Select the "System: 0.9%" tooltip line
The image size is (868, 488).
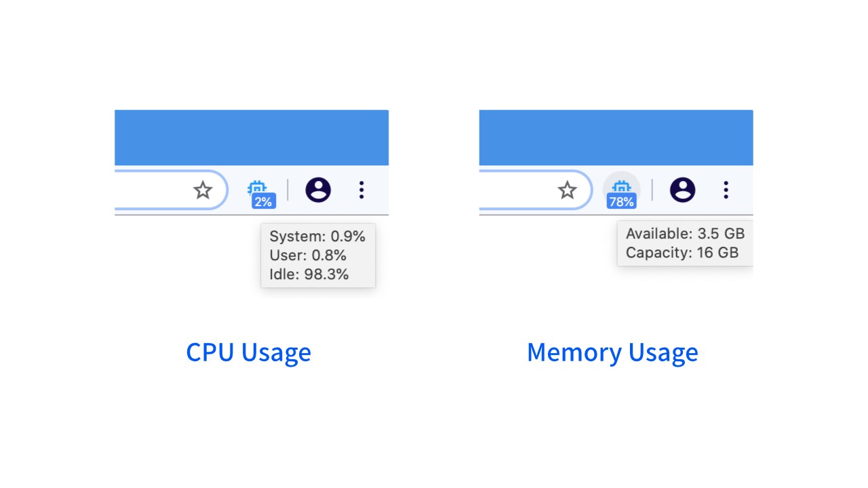coord(317,237)
